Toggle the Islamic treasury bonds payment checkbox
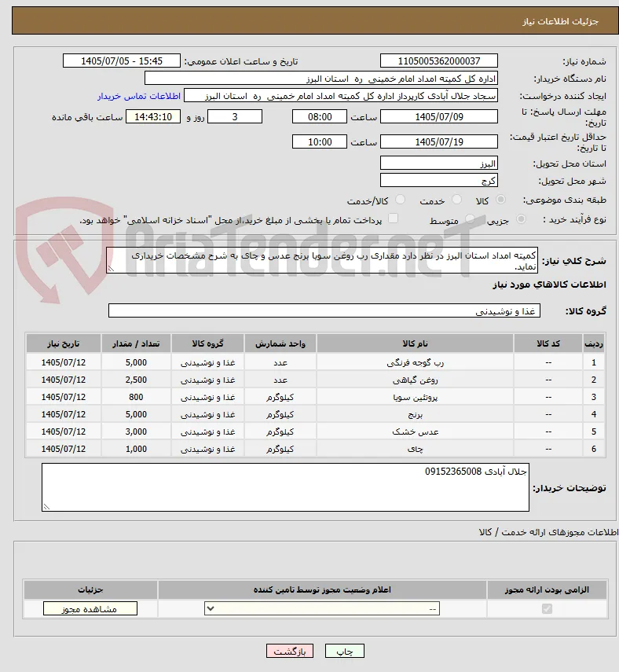The height and width of the screenshot is (672, 619). point(393,219)
